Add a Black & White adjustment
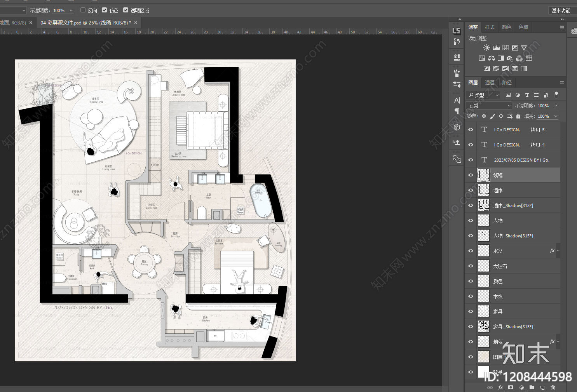Viewport: 577px width, 392px height. [x=501, y=58]
